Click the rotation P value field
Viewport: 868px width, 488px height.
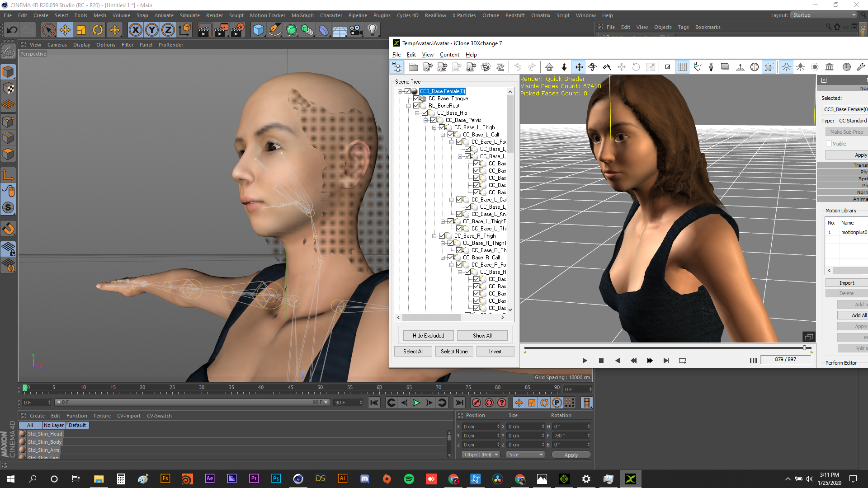coord(571,436)
